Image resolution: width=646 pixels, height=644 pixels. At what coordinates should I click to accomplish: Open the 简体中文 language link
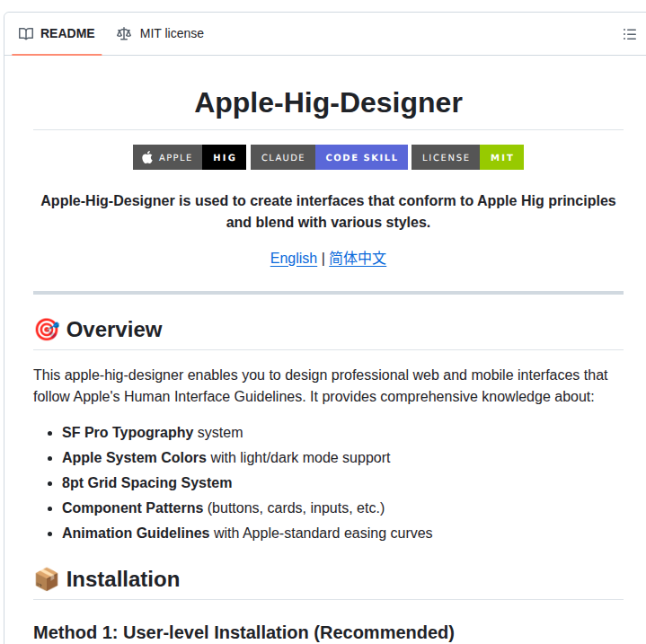coord(358,259)
